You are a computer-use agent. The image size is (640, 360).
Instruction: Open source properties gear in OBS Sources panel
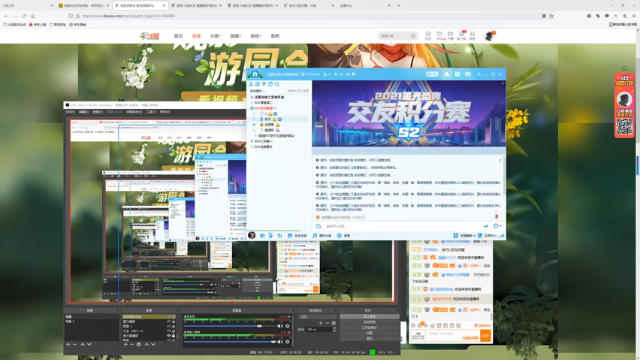point(139,344)
